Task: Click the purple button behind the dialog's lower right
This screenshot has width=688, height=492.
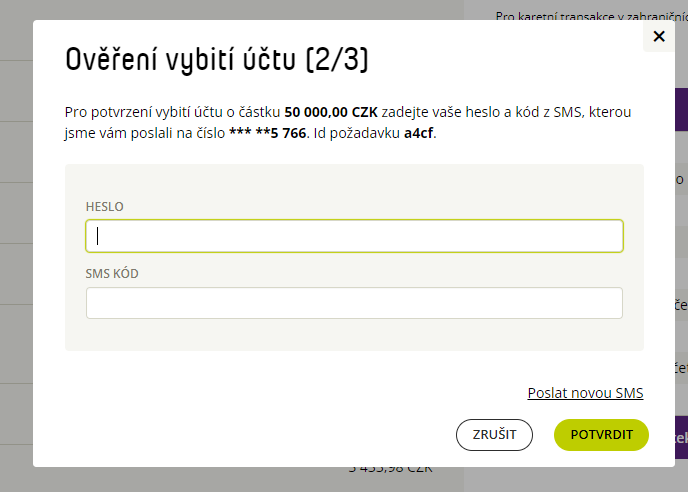Action: point(681,437)
